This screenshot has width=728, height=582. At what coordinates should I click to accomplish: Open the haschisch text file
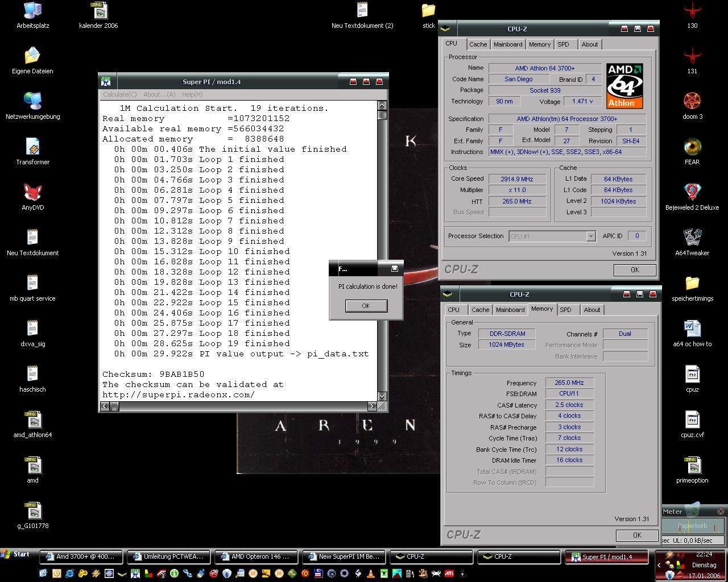tap(32, 379)
